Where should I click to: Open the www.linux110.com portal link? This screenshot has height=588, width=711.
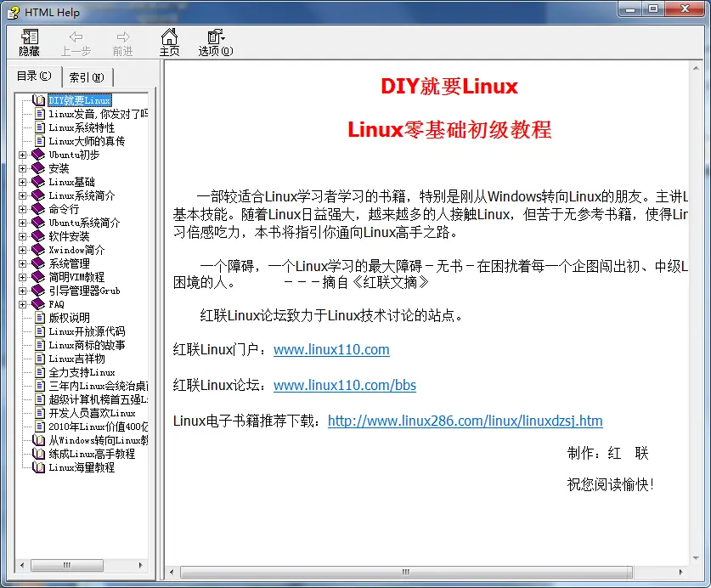331,349
